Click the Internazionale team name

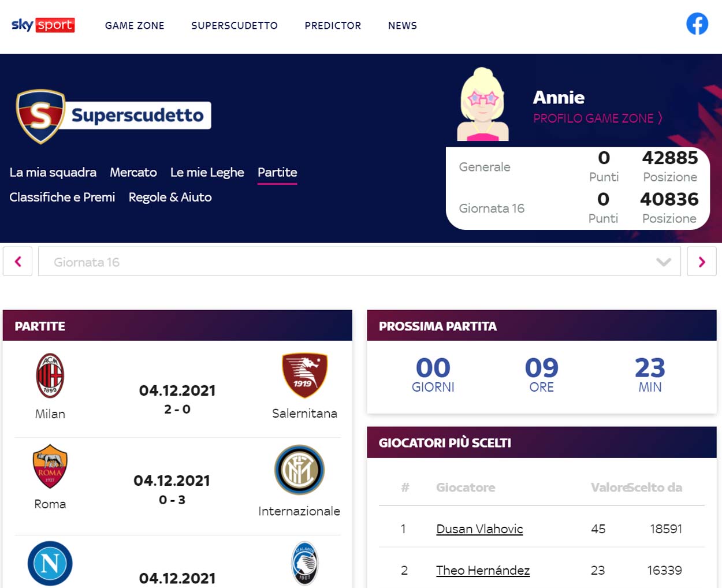299,511
